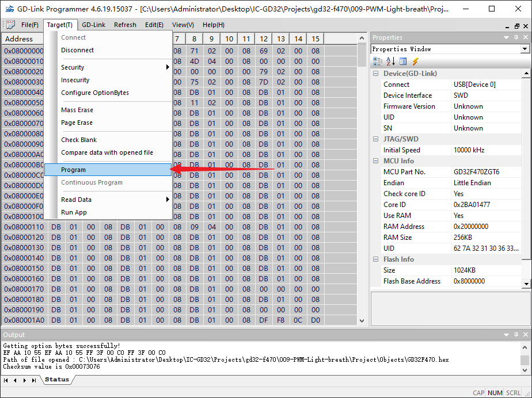Go to next output tab arrow

[24, 380]
